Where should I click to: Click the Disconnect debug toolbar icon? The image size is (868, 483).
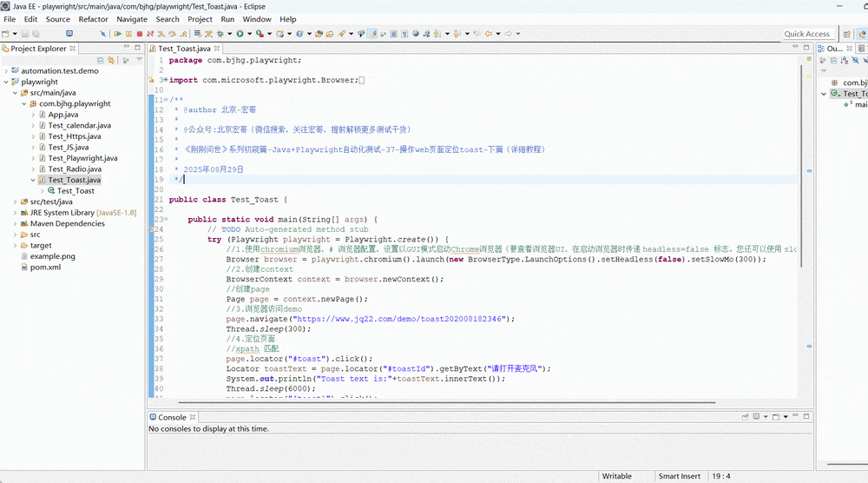(150, 33)
